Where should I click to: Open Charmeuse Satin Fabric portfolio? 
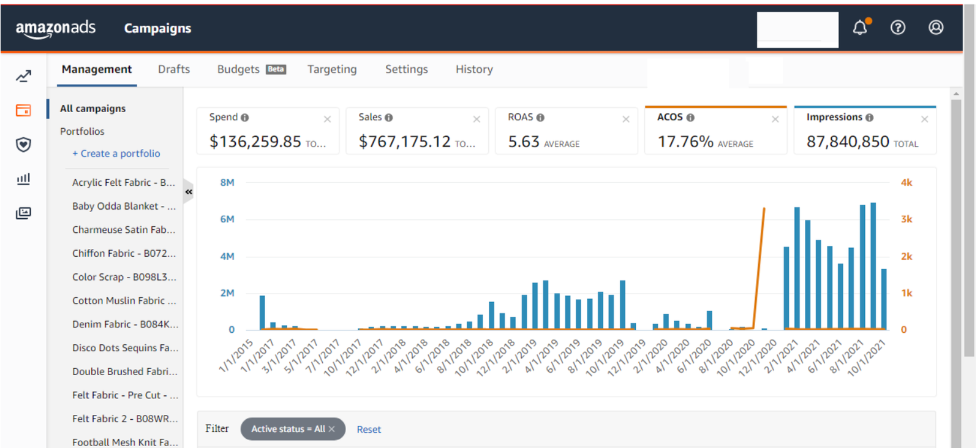(124, 230)
